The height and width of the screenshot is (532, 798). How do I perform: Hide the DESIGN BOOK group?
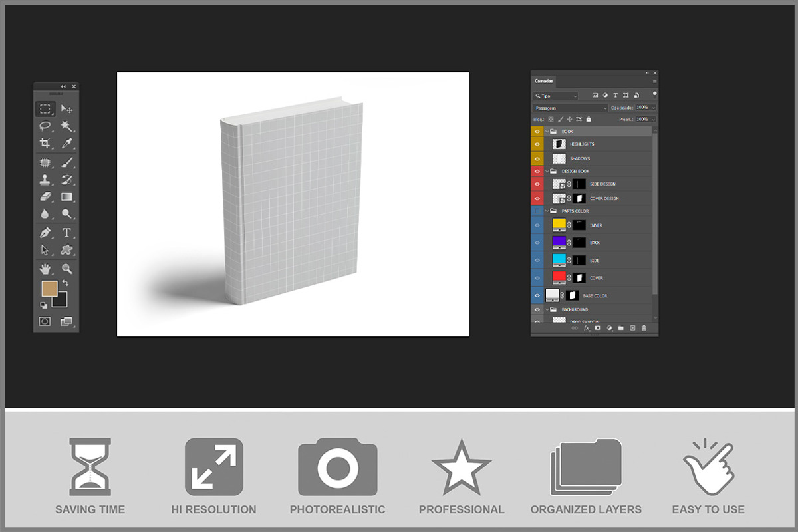pos(537,171)
